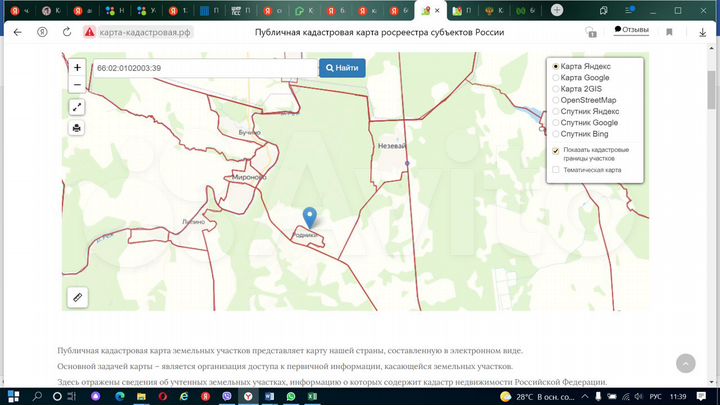Zoom in the map with plus button
Viewport: 720px width, 405px height.
pyautogui.click(x=77, y=68)
